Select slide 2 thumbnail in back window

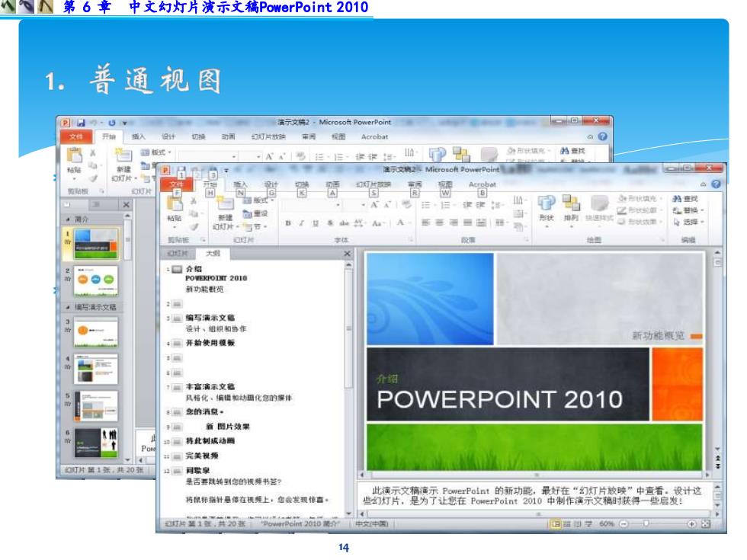click(96, 280)
